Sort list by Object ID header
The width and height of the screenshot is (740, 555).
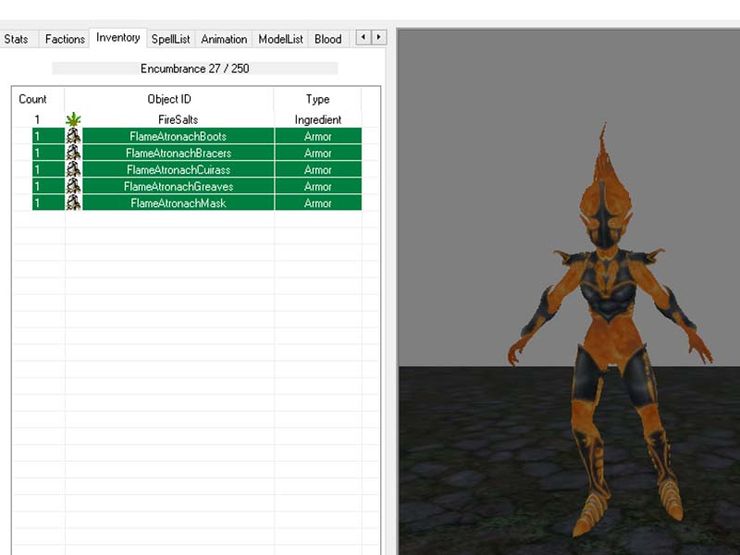pyautogui.click(x=169, y=99)
